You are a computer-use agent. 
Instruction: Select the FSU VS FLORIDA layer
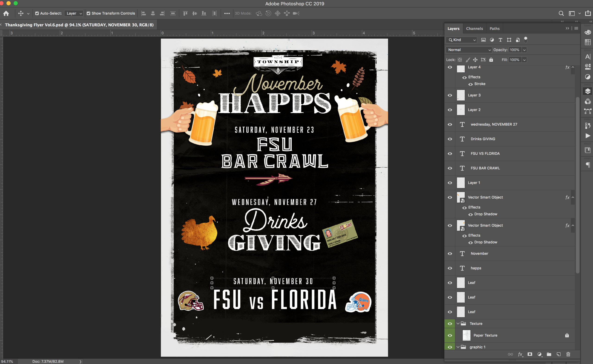tap(510, 154)
